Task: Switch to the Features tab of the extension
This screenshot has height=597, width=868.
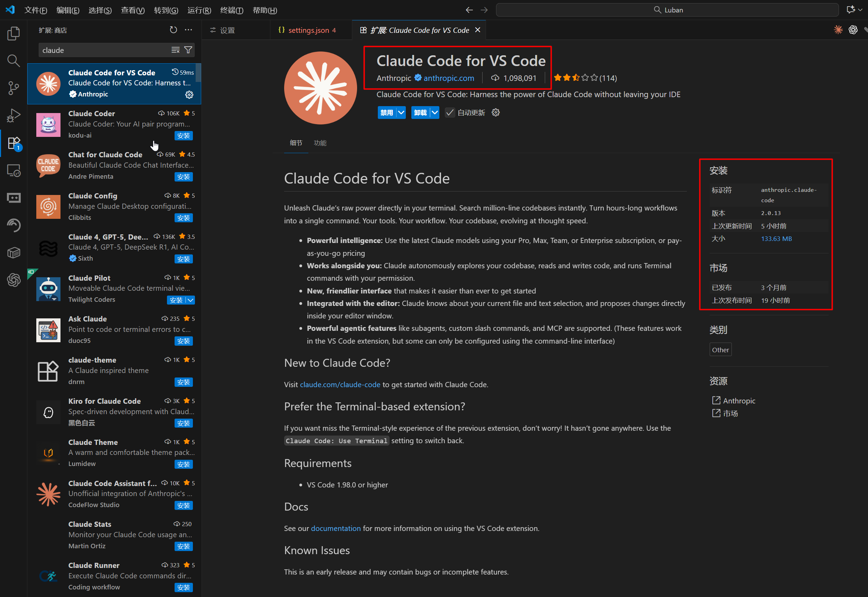Action: [x=320, y=143]
